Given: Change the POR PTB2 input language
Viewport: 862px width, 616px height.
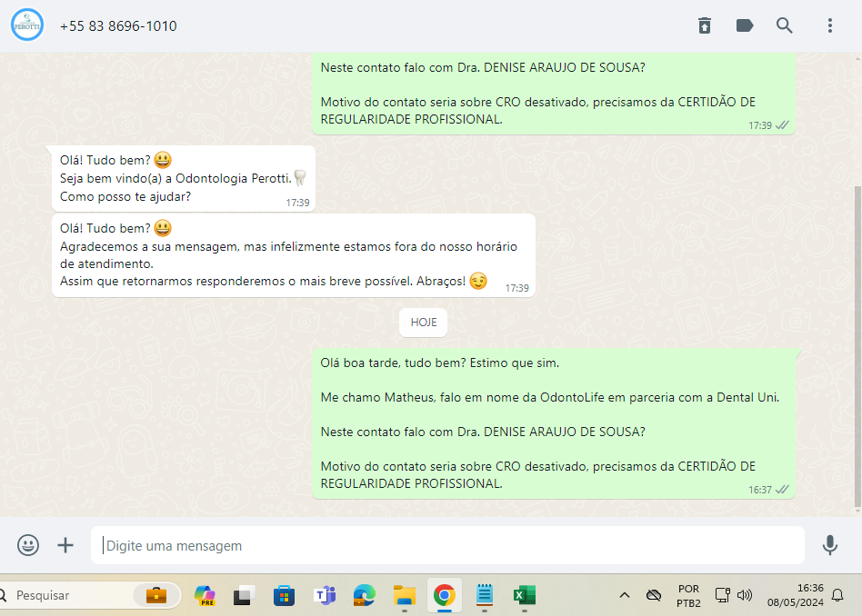Looking at the screenshot, I should [x=688, y=596].
